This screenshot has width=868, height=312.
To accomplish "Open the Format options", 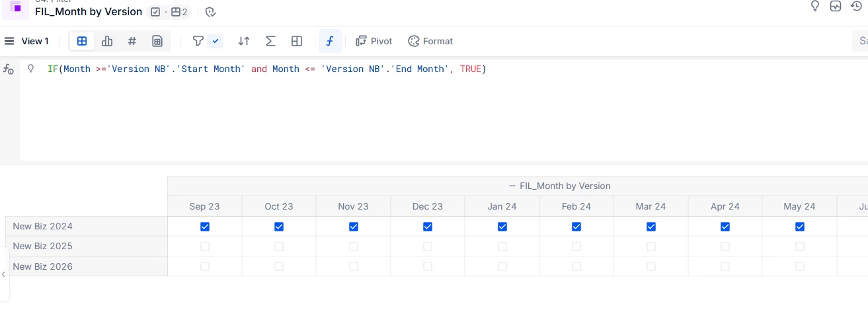I will pos(430,41).
